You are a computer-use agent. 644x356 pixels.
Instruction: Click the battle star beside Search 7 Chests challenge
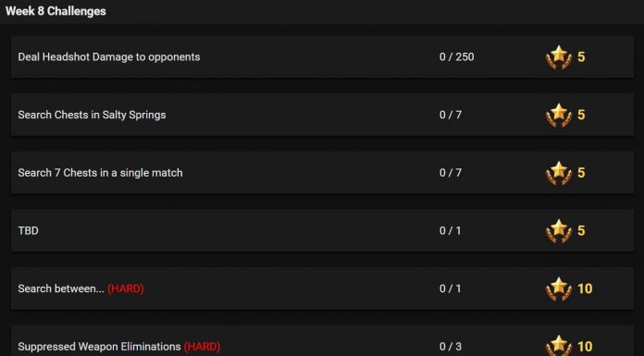tap(559, 173)
